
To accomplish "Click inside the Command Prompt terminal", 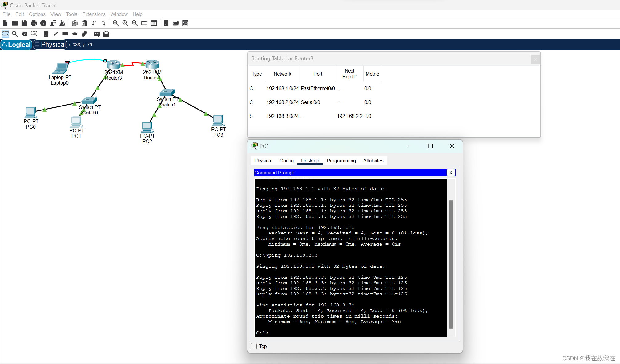I will 351,257.
